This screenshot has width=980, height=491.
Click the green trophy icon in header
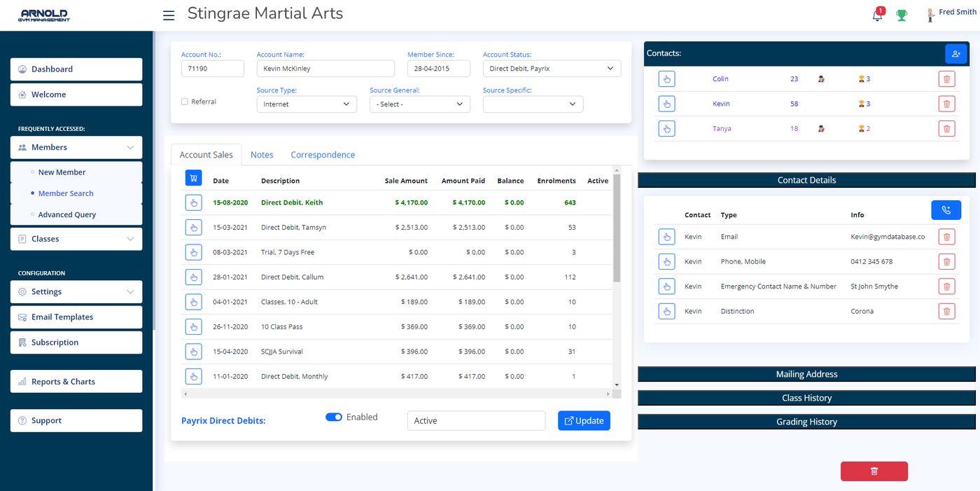902,15
